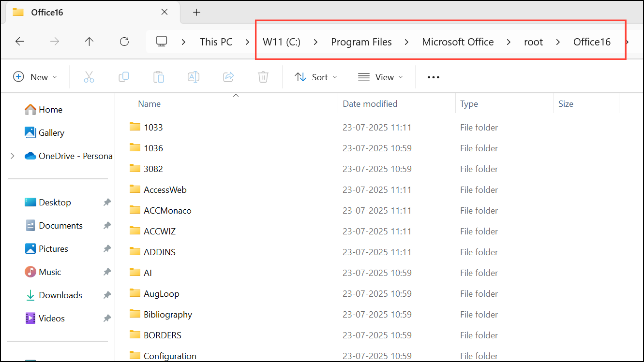Expand chevron after Microsoft Office breadcrumb

pyautogui.click(x=509, y=42)
